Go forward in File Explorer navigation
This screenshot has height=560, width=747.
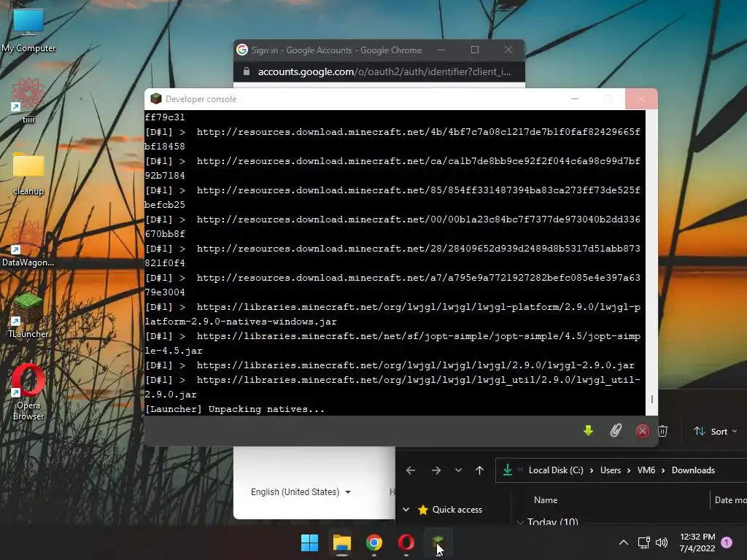tap(436, 470)
